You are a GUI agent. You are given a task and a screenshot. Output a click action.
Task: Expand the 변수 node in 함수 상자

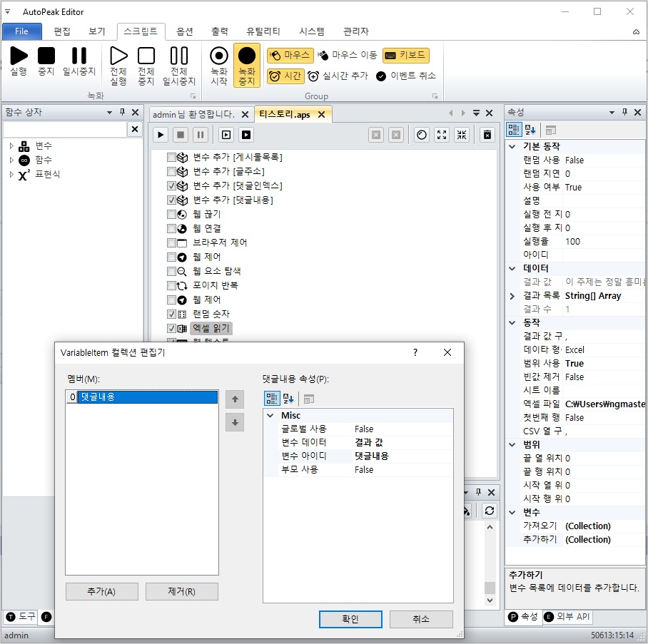(11, 145)
